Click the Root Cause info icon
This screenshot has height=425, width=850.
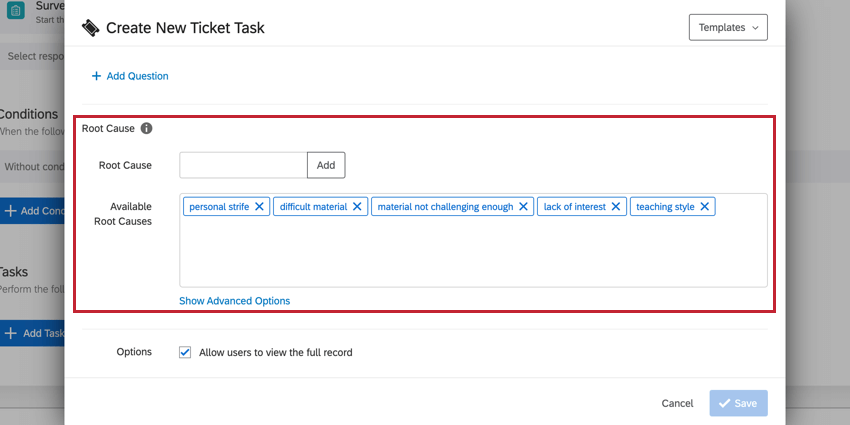(147, 129)
